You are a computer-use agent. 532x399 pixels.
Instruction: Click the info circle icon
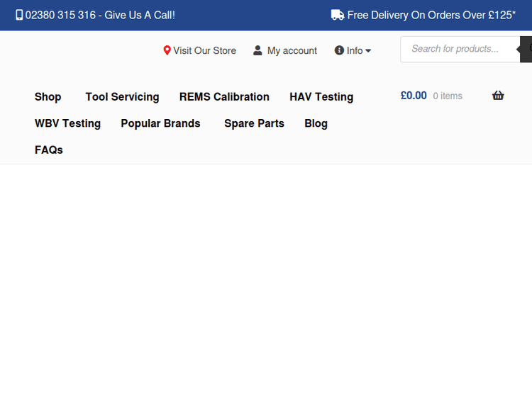[x=339, y=50]
